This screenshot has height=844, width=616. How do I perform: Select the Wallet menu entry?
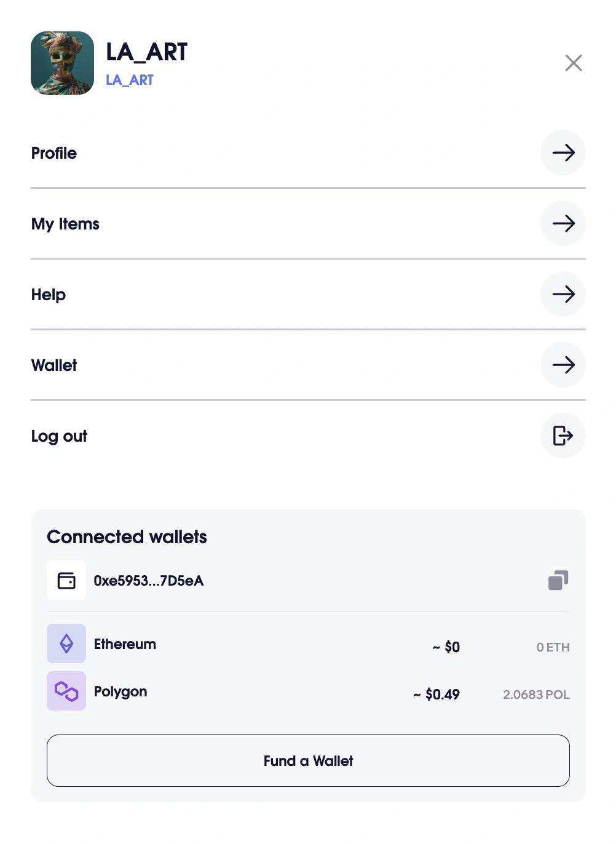54,365
